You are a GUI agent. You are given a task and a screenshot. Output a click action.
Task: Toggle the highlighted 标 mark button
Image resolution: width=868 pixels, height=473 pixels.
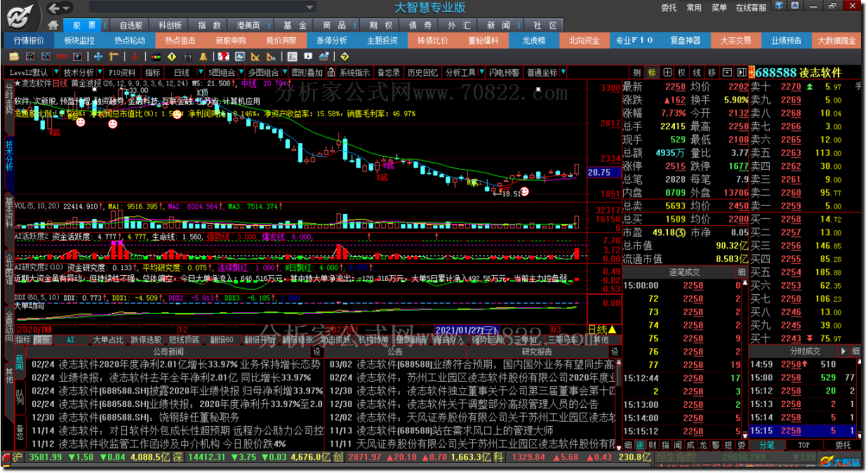652,72
